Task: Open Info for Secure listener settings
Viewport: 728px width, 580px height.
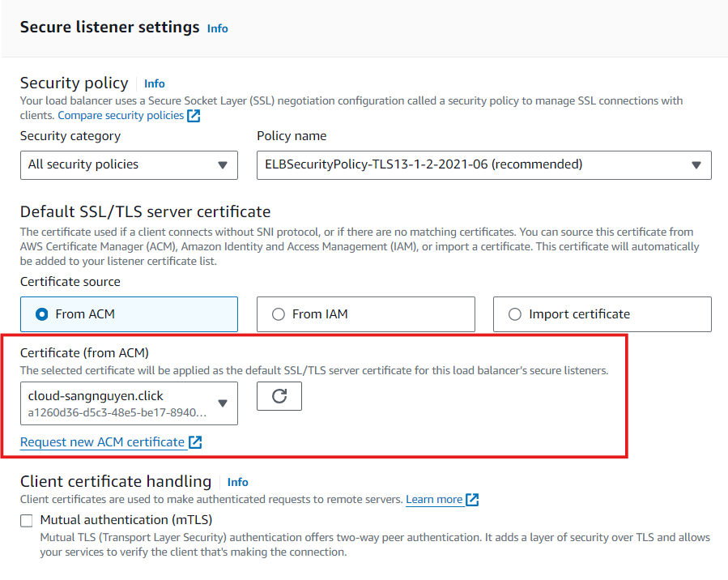Action: point(218,28)
